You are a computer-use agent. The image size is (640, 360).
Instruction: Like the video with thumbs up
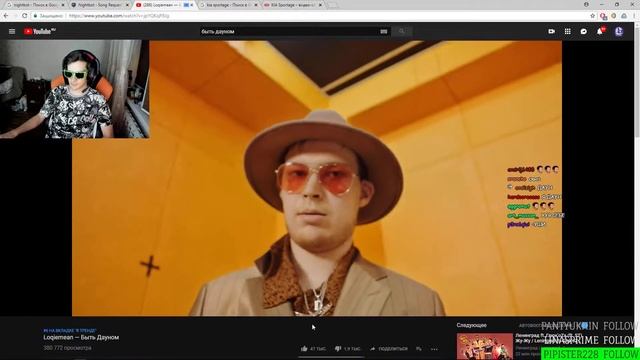coord(313,349)
